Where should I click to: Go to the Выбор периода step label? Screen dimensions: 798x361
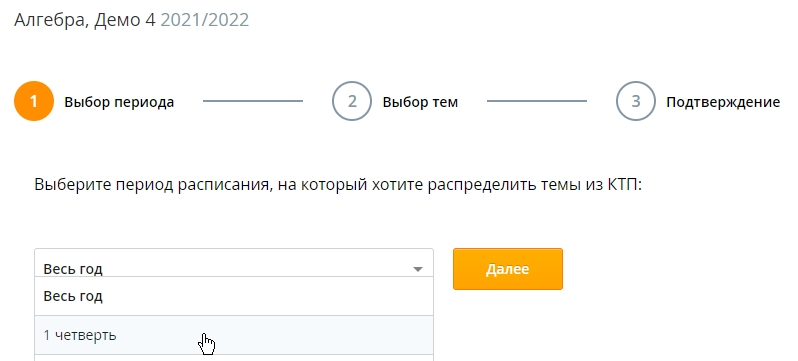[x=119, y=102]
